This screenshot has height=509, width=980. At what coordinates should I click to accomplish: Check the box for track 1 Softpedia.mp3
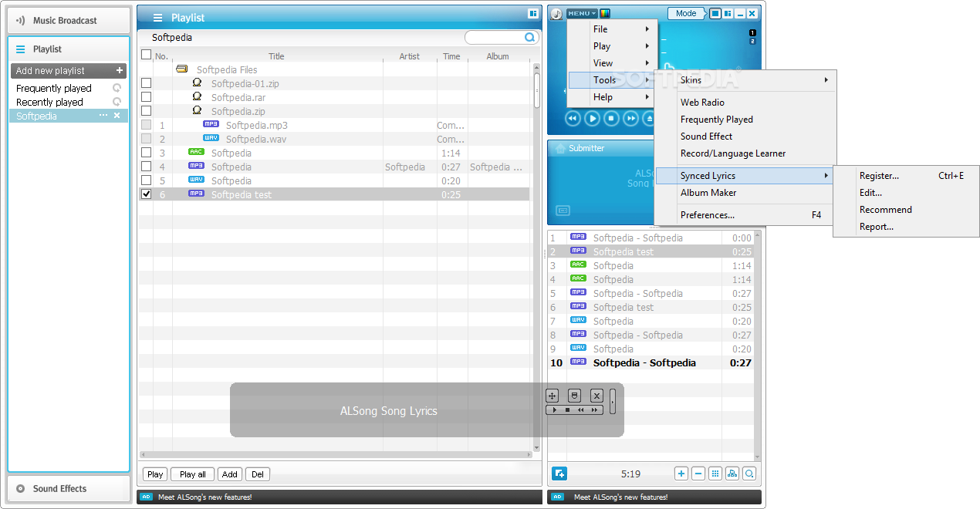click(146, 125)
